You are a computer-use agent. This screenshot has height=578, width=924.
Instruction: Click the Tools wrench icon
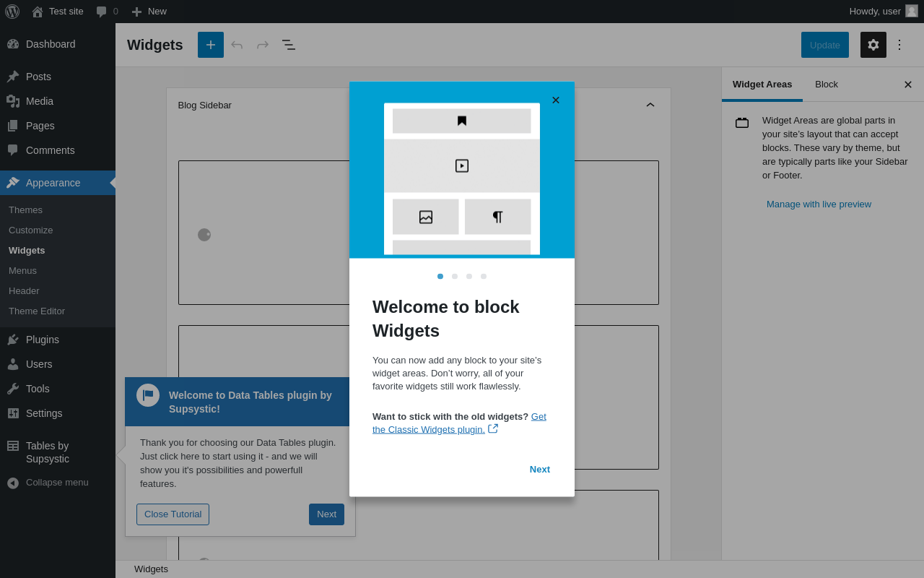(13, 389)
